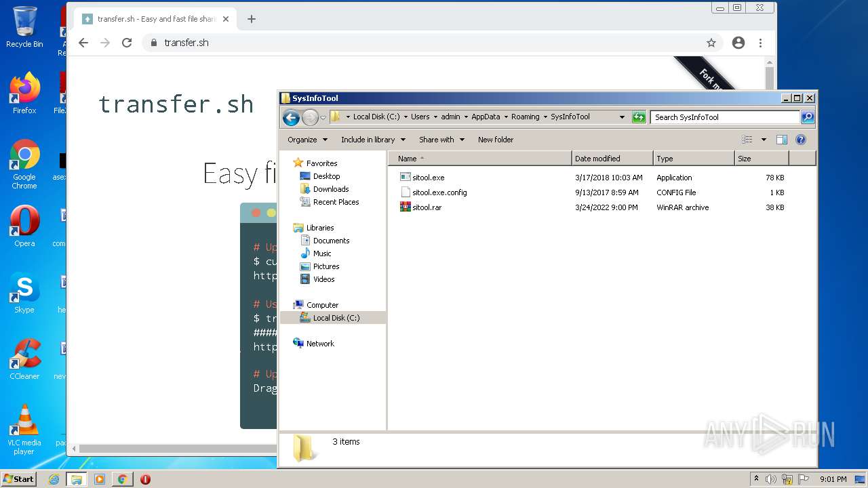Bookmark transfer.sh with the star icon
This screenshot has height=488, width=868.
[x=711, y=43]
